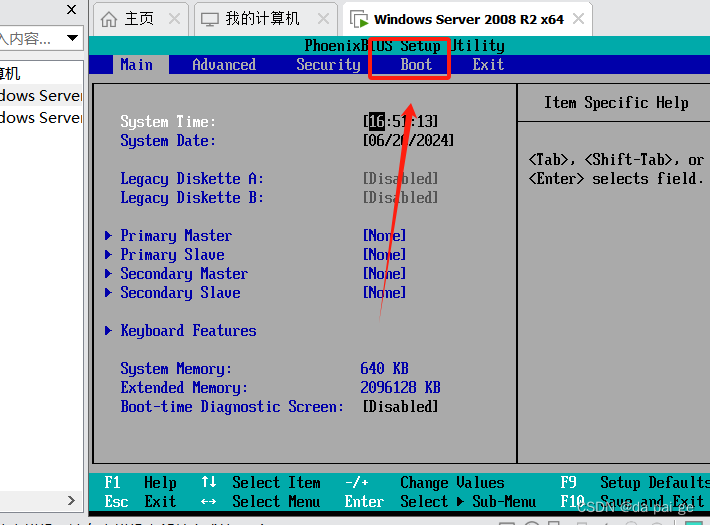
Task: Click the monitor icon on 我的计算机 tab
Action: (210, 19)
